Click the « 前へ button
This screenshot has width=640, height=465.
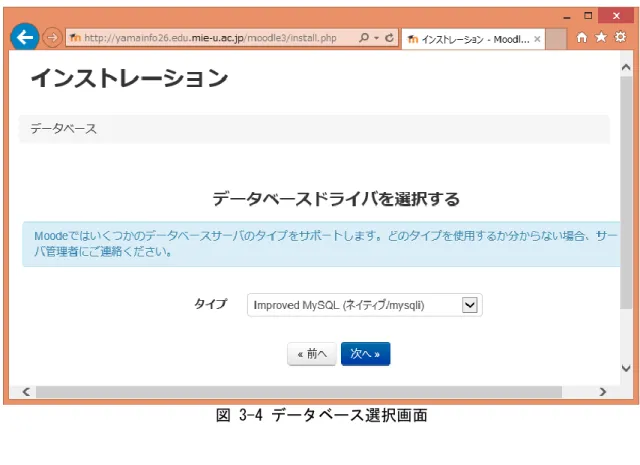(312, 354)
